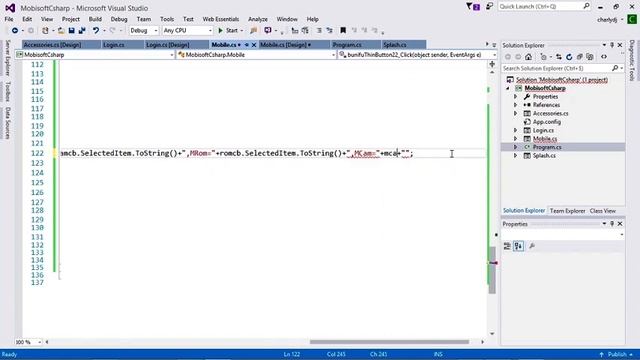Switch to the Class View tab
640x360 pixels.
[x=602, y=211]
